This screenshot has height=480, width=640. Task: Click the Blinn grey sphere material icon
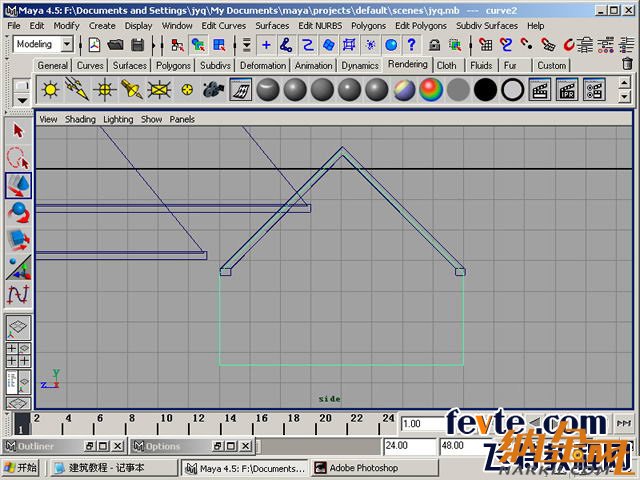pos(295,90)
